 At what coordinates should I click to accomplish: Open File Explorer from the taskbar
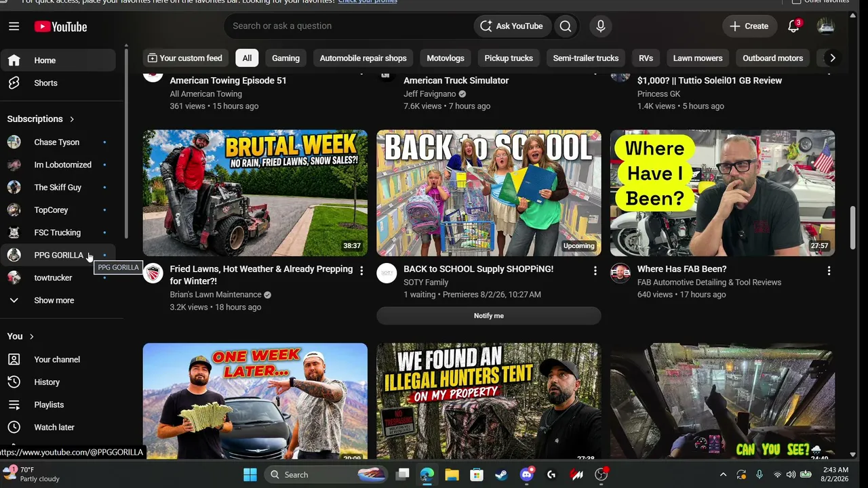tap(452, 474)
